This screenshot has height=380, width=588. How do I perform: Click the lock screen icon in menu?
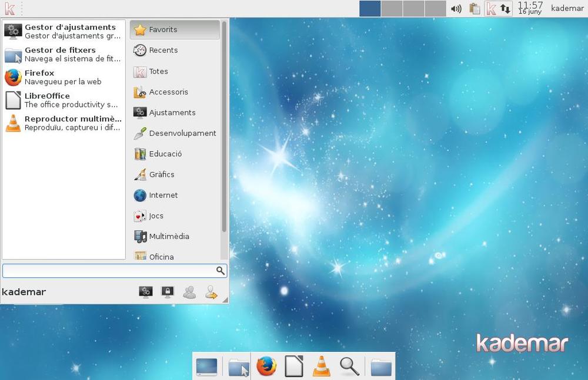click(168, 292)
